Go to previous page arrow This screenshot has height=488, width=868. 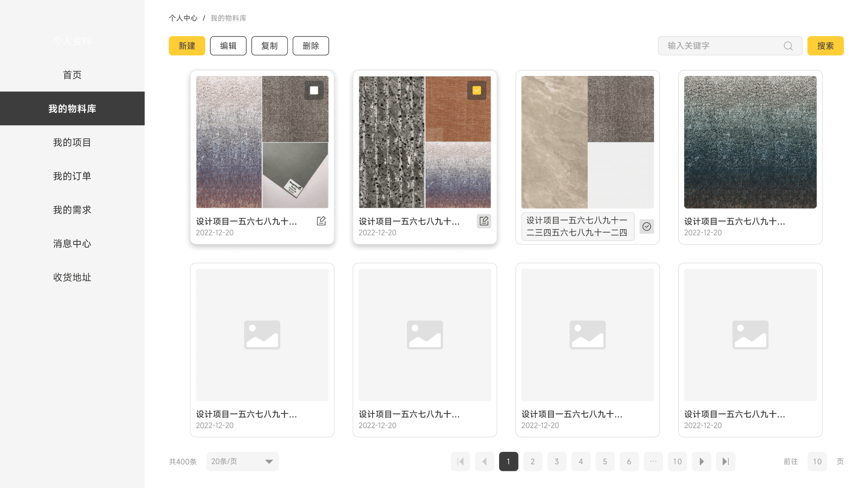[x=485, y=461]
